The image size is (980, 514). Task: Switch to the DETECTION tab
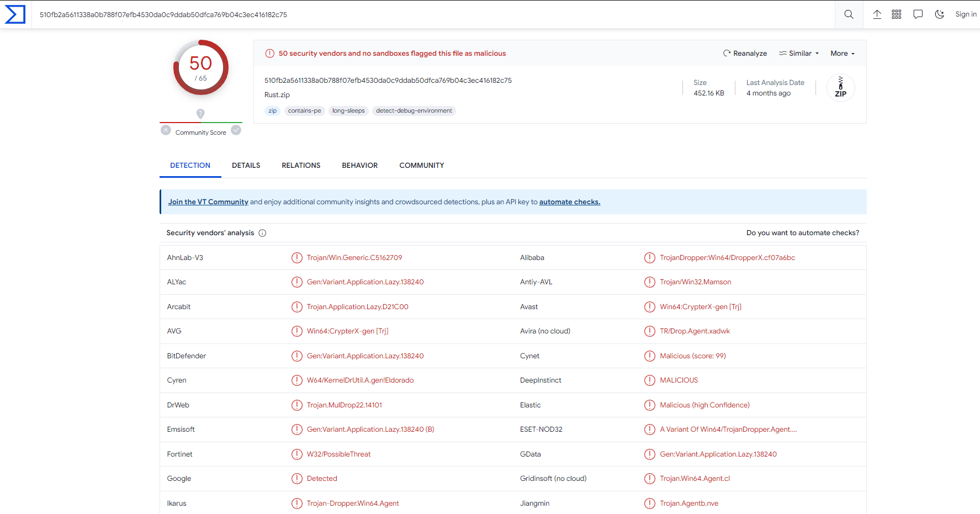pyautogui.click(x=190, y=166)
